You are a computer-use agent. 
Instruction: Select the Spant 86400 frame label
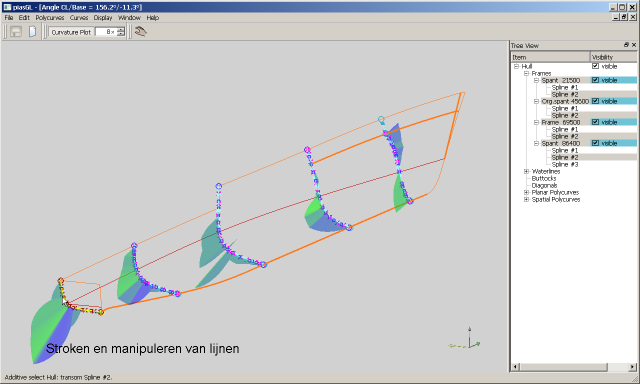[560, 143]
